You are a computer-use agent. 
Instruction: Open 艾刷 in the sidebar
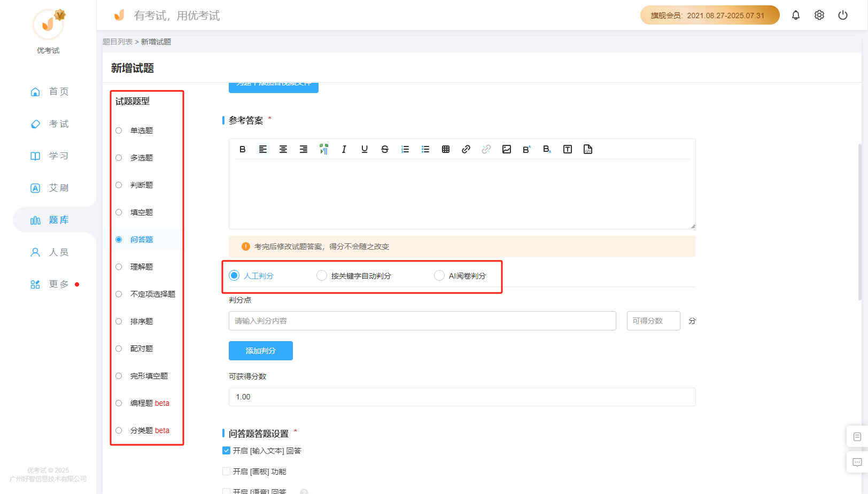(50, 188)
